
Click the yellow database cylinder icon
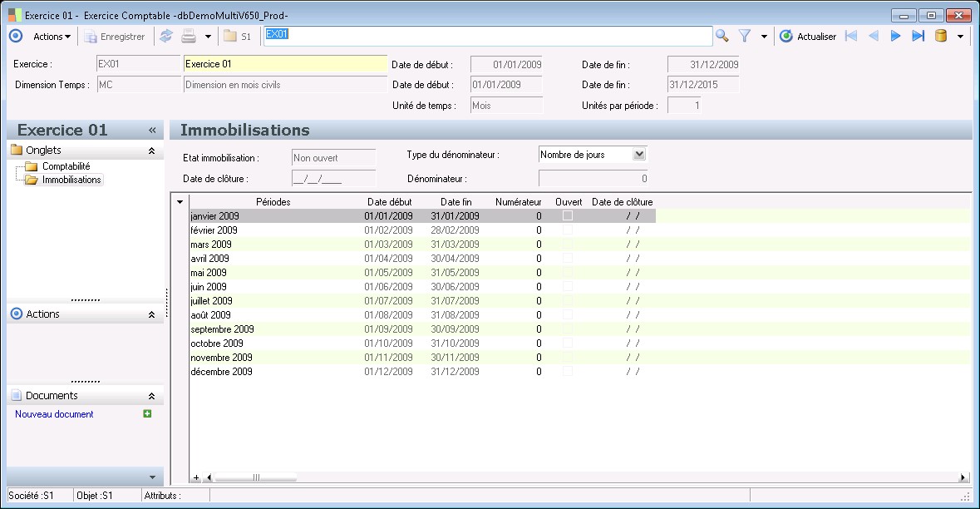click(x=941, y=36)
